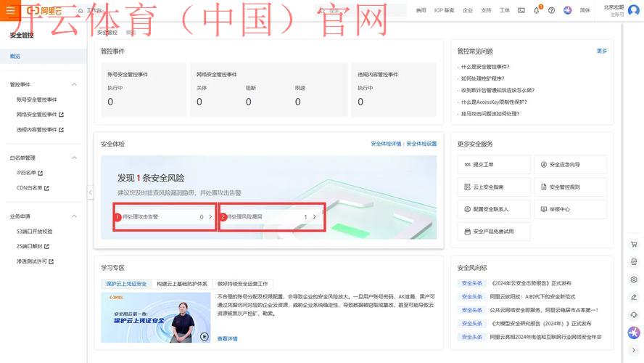The height and width of the screenshot is (363, 644).
Task: Open the 安全管控规则 service card
Action: tap(571, 187)
